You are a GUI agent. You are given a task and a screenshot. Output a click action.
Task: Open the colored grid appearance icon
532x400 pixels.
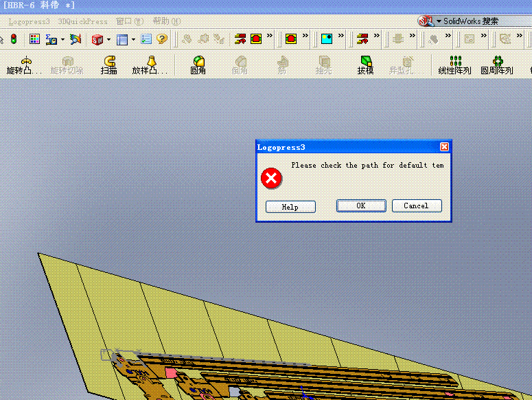(34, 39)
